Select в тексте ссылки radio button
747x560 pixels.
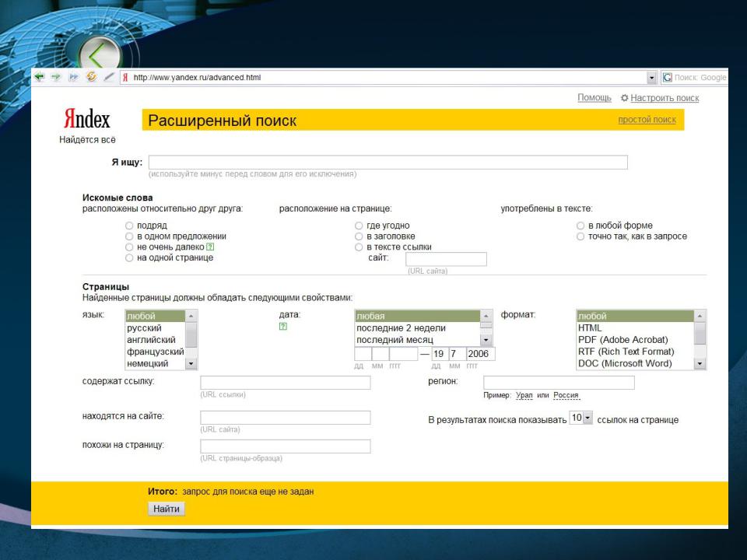(x=359, y=247)
